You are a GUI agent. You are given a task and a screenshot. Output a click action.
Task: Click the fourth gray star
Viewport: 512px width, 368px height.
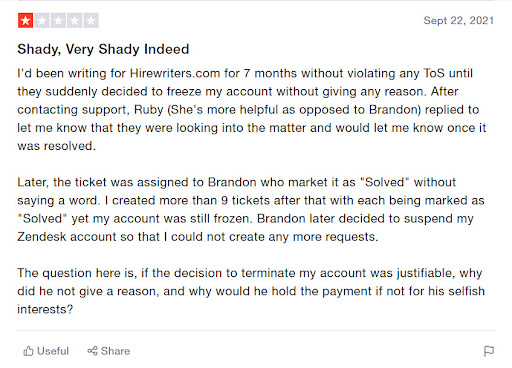(75, 21)
